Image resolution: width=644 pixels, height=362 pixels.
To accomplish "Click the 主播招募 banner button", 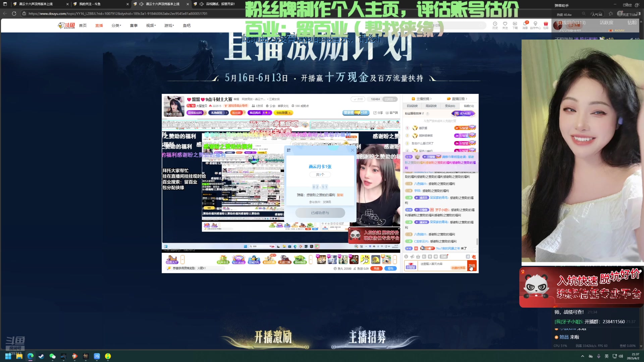I will click(x=367, y=337).
